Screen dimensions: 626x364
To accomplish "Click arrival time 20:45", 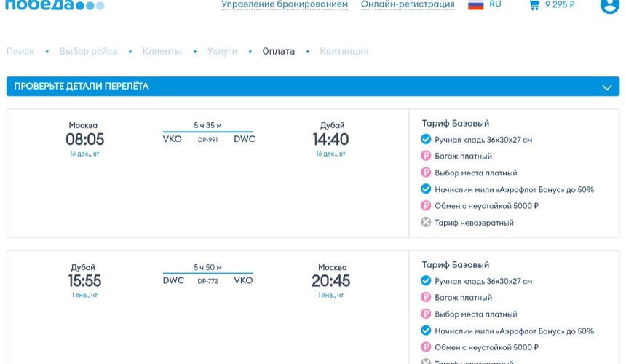I will tap(330, 280).
